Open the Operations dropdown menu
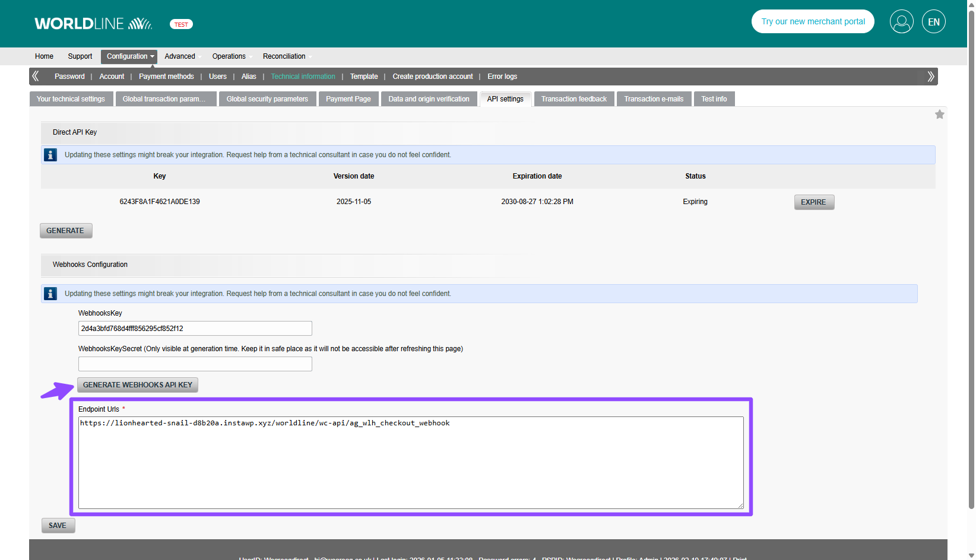Viewport: 976px width, 560px height. pos(229,56)
